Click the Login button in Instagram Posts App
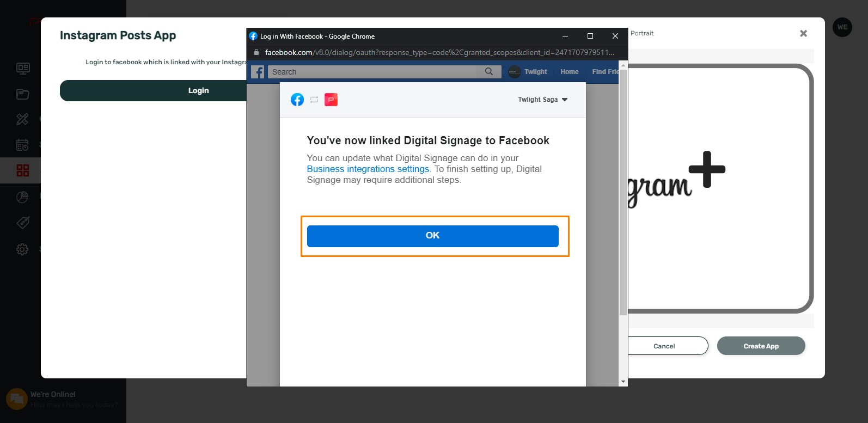Image resolution: width=868 pixels, height=423 pixels. tap(154, 91)
